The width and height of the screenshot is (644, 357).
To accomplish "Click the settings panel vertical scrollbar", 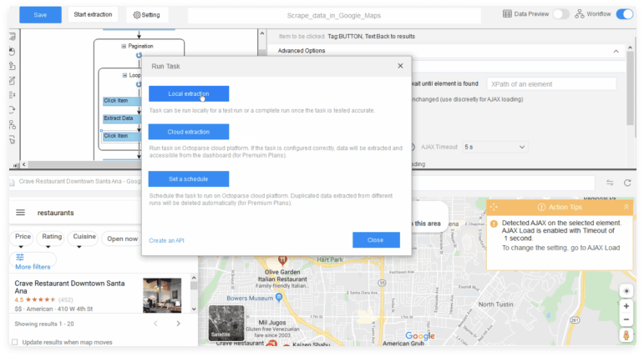I will pyautogui.click(x=630, y=87).
